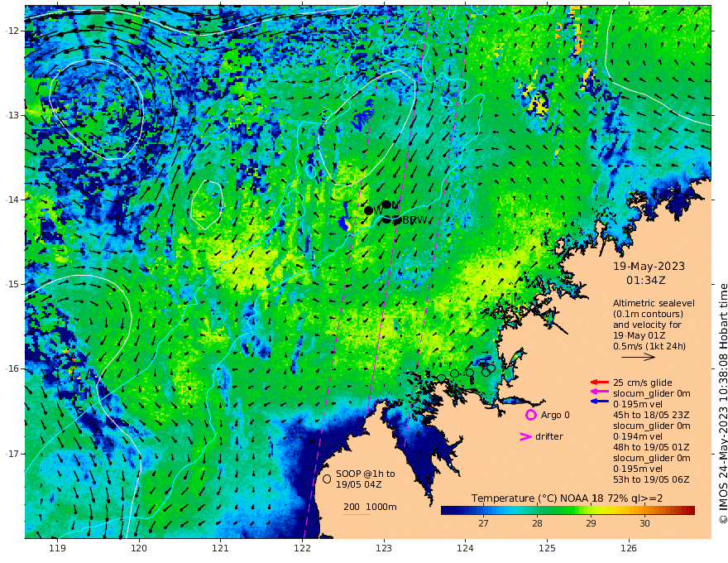Click the cyan 200 1000m depth contour legend line

[x=357, y=514]
